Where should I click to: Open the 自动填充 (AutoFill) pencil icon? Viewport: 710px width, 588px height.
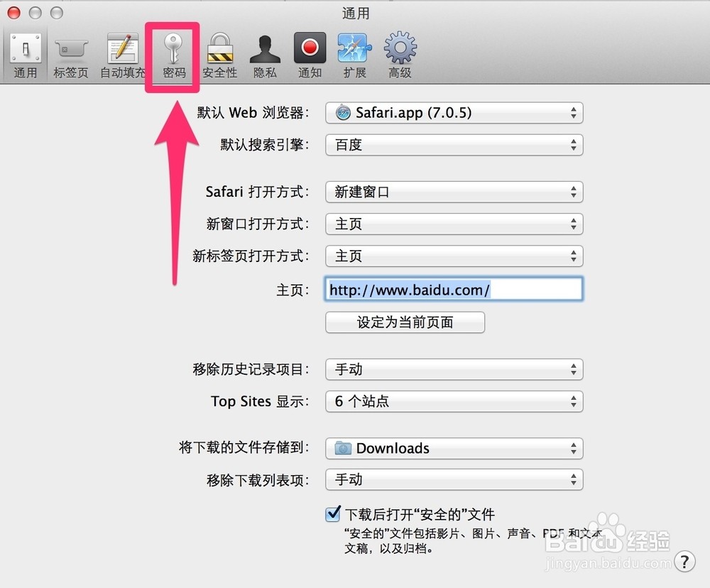(x=123, y=55)
